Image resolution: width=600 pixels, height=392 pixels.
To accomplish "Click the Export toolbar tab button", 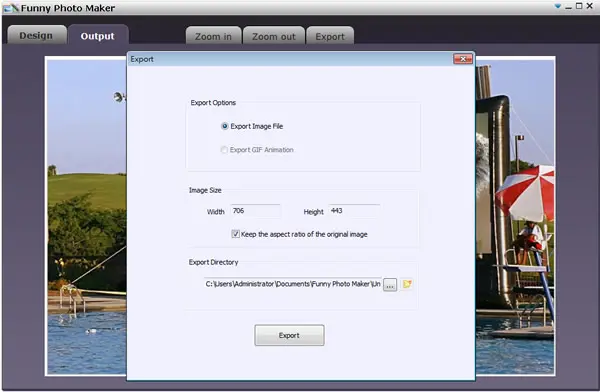I will [330, 36].
